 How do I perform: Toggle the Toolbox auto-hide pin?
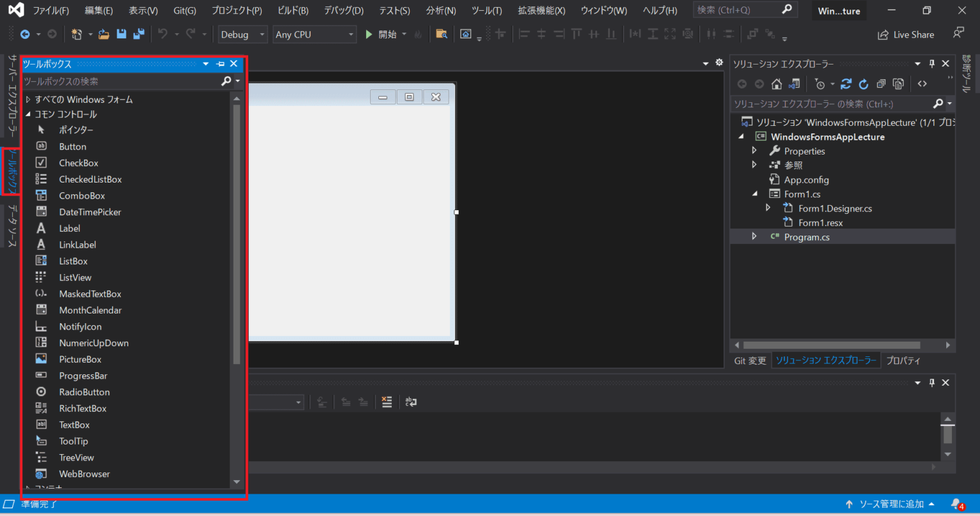(x=220, y=64)
